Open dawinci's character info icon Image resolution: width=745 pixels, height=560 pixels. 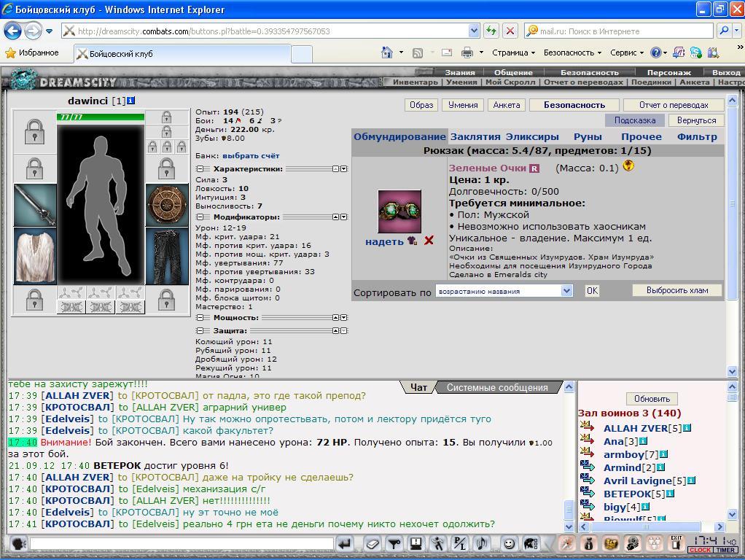pos(131,101)
